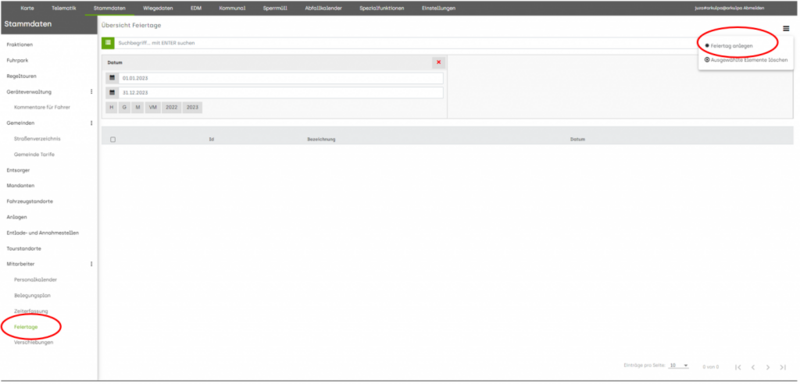This screenshot has width=800, height=384.
Task: Open Kommentare für Fahrer sub-item
Action: point(42,107)
